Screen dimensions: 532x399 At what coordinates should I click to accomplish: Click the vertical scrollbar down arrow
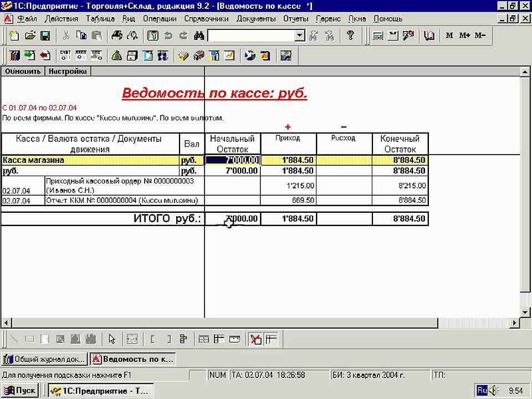click(x=525, y=313)
